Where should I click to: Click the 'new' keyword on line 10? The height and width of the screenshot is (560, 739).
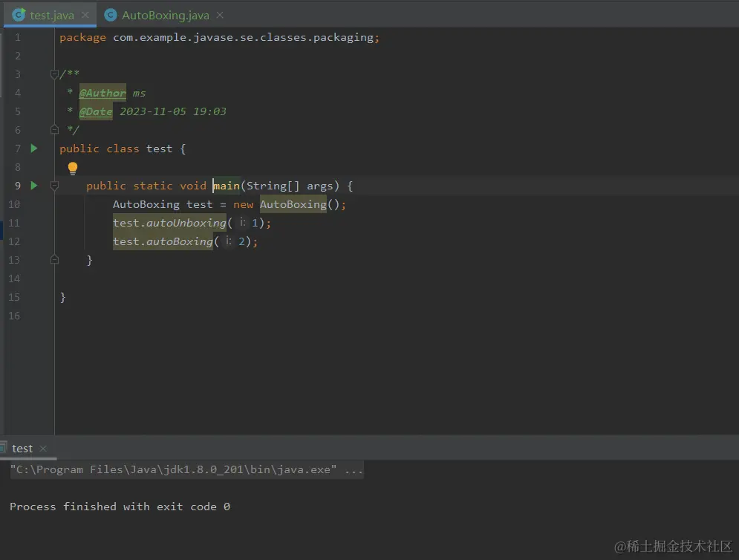[x=243, y=204]
